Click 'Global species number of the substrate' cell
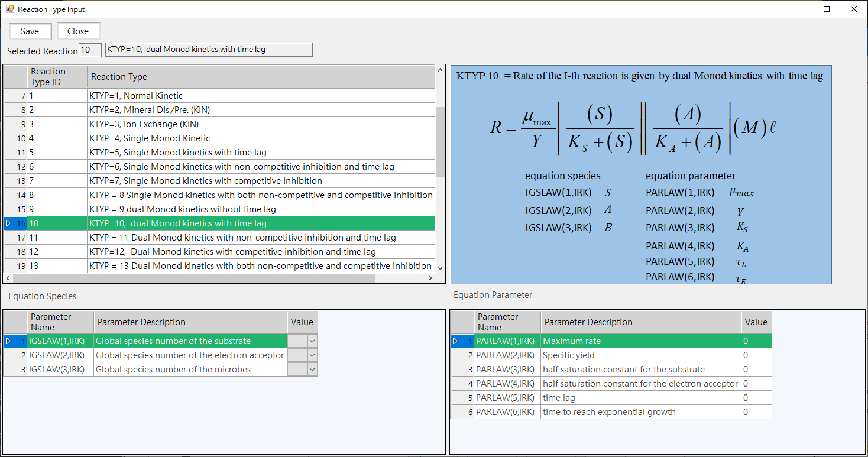The height and width of the screenshot is (457, 868). (x=190, y=341)
